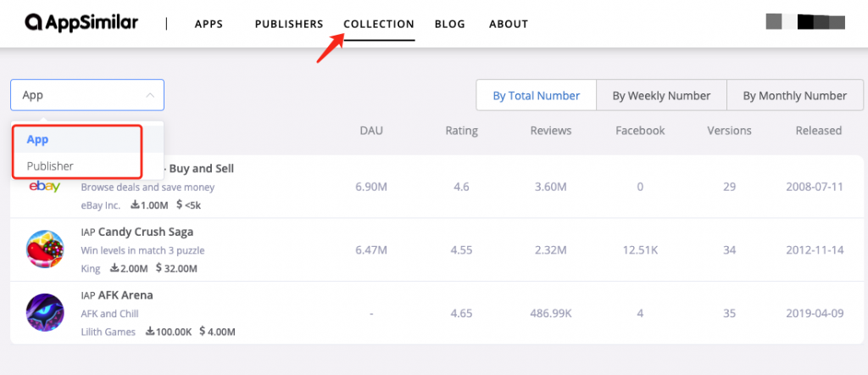Click the 6.47M DAU value
The image size is (868, 375).
click(x=371, y=249)
